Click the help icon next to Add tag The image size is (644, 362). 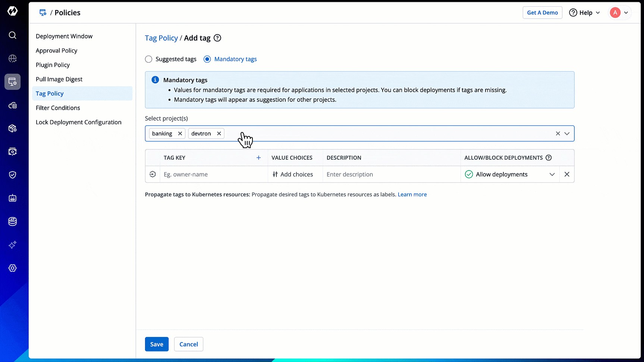(217, 38)
